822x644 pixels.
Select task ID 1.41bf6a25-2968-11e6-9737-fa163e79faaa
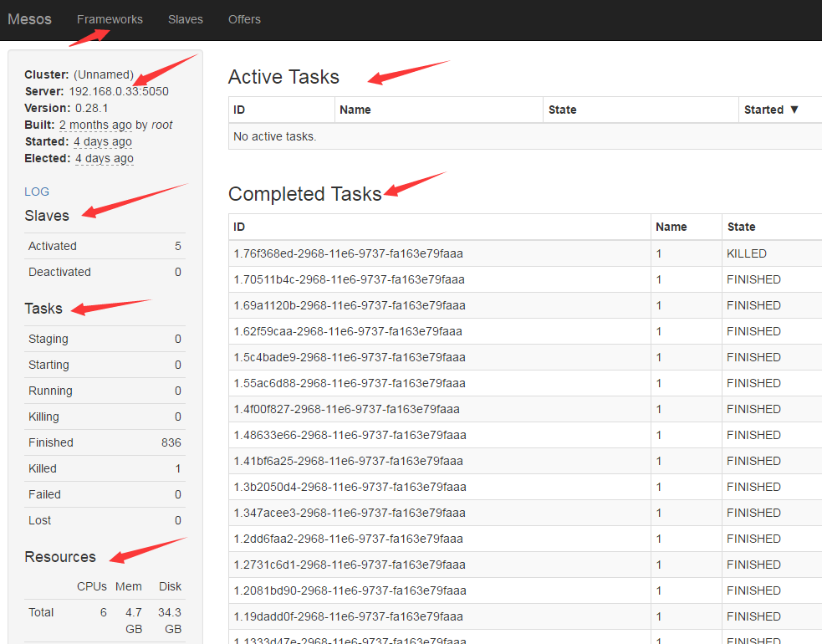click(x=348, y=461)
